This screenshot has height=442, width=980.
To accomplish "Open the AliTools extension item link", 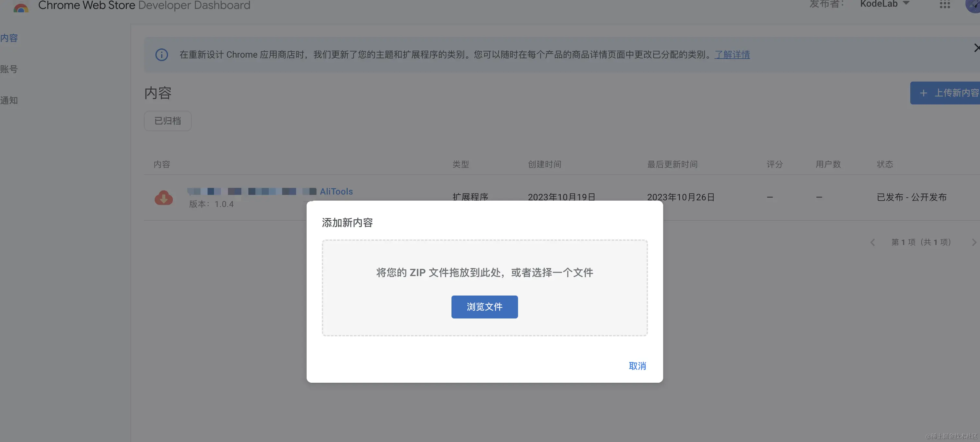I will point(336,191).
